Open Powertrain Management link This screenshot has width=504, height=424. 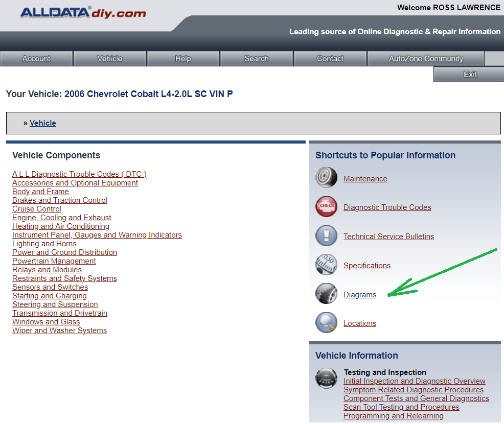coord(54,261)
